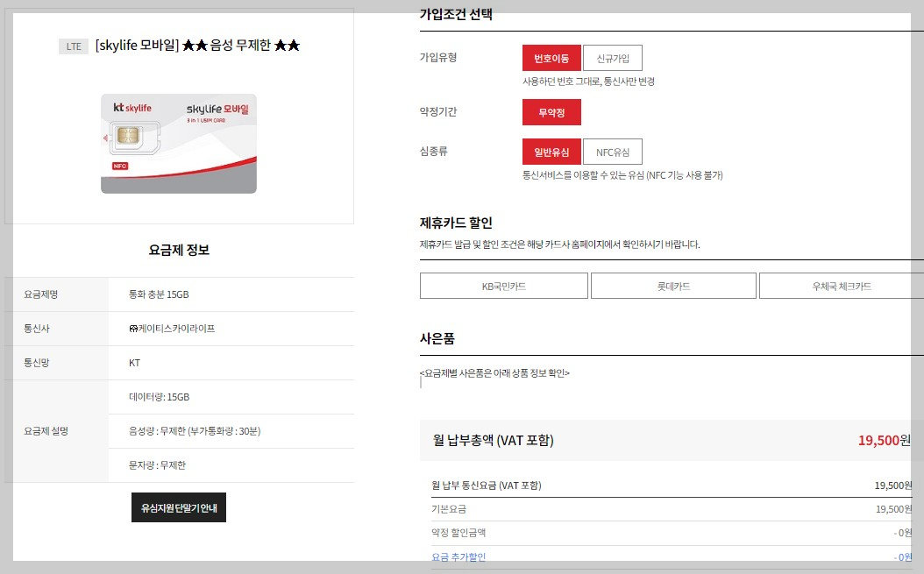
Task: Click red total amount '19,500원'
Action: coord(884,440)
